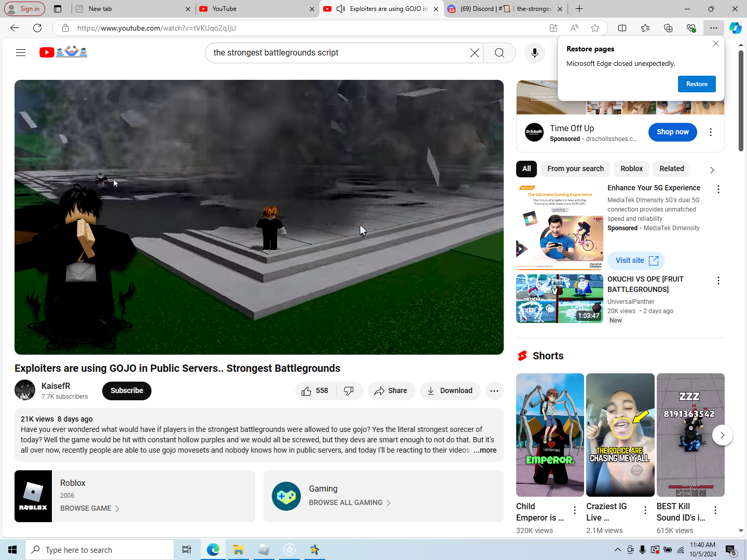
Task: Open Shop now for Time Off Up ad
Action: pos(672,132)
